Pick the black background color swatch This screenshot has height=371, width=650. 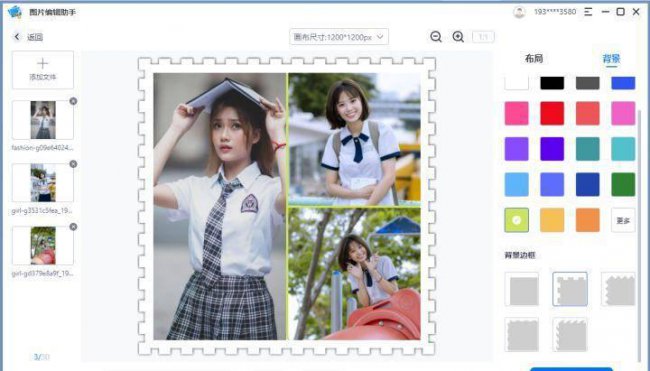click(x=552, y=82)
